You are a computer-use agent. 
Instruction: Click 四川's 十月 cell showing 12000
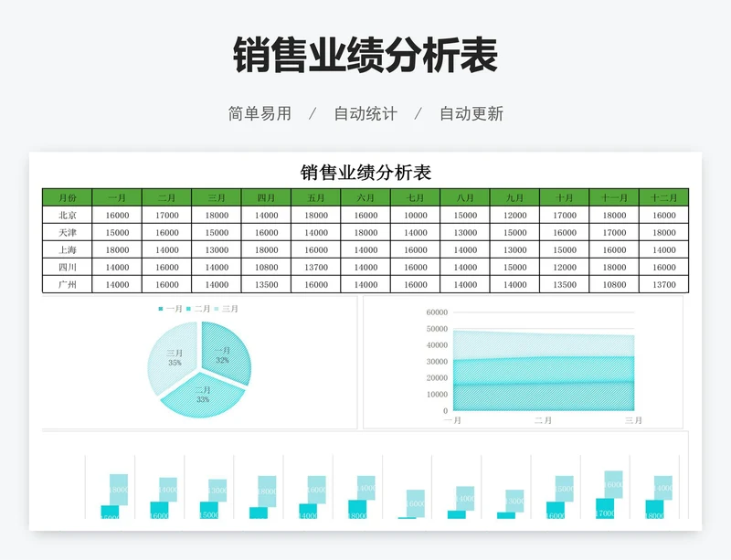(565, 267)
